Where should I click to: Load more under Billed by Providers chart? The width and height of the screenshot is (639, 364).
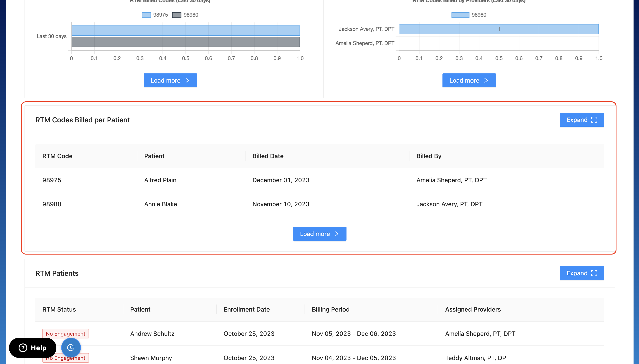click(x=469, y=80)
